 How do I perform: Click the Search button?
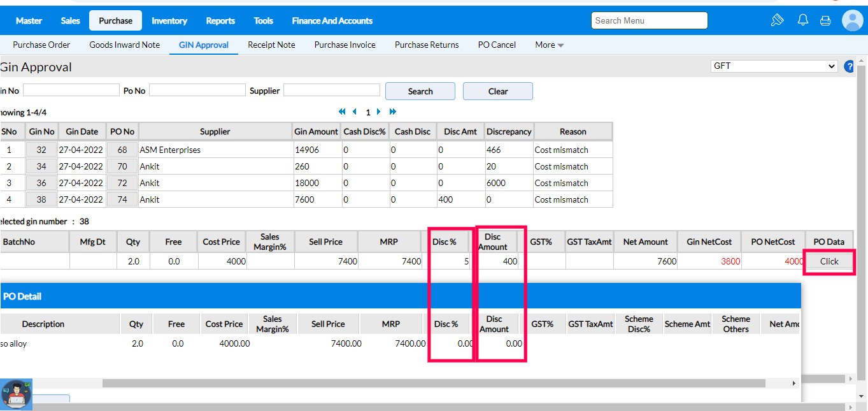pos(420,91)
